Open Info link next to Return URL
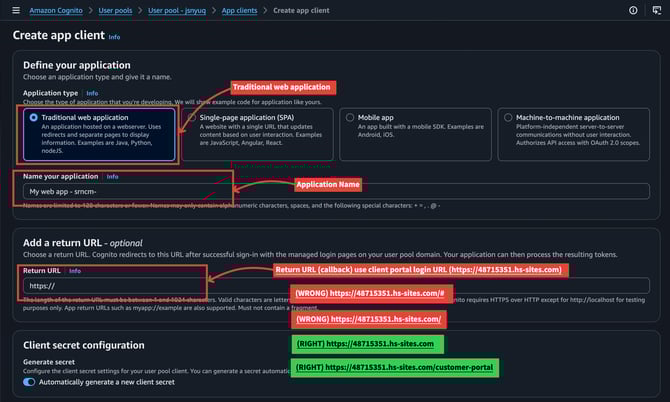670x402 pixels. pyautogui.click(x=75, y=271)
